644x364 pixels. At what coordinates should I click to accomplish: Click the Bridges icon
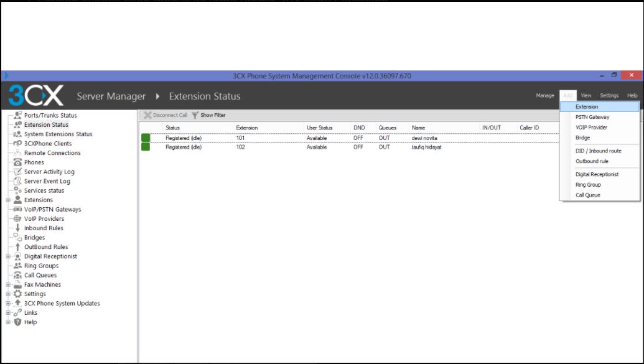tap(17, 238)
